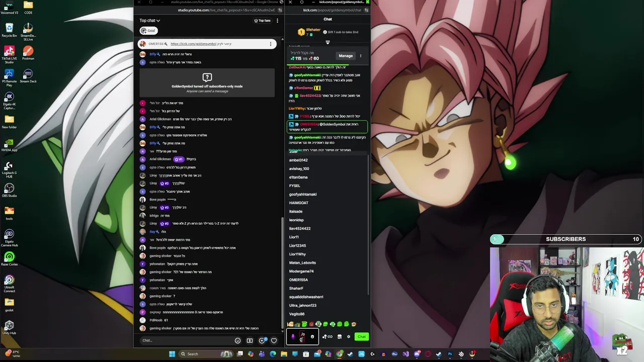The height and width of the screenshot is (362, 644).
Task: Select squaliddishwasherrl in the Kick mention list
Action: tap(306, 297)
